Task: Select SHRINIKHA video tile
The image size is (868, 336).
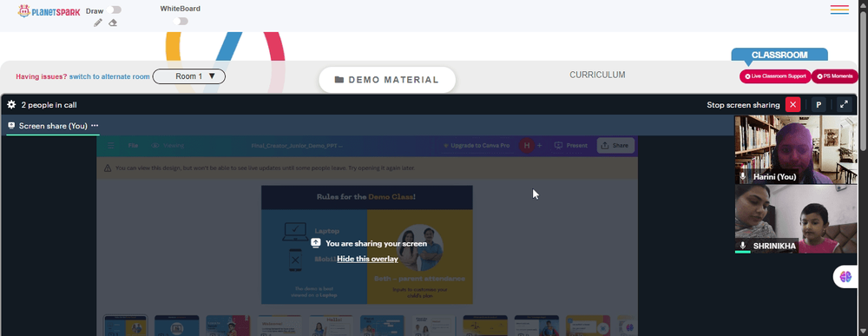Action: [x=795, y=219]
